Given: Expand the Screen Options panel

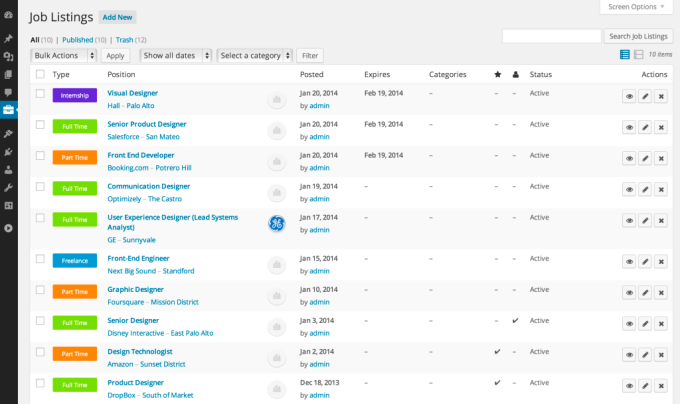Looking at the screenshot, I should 636,7.
